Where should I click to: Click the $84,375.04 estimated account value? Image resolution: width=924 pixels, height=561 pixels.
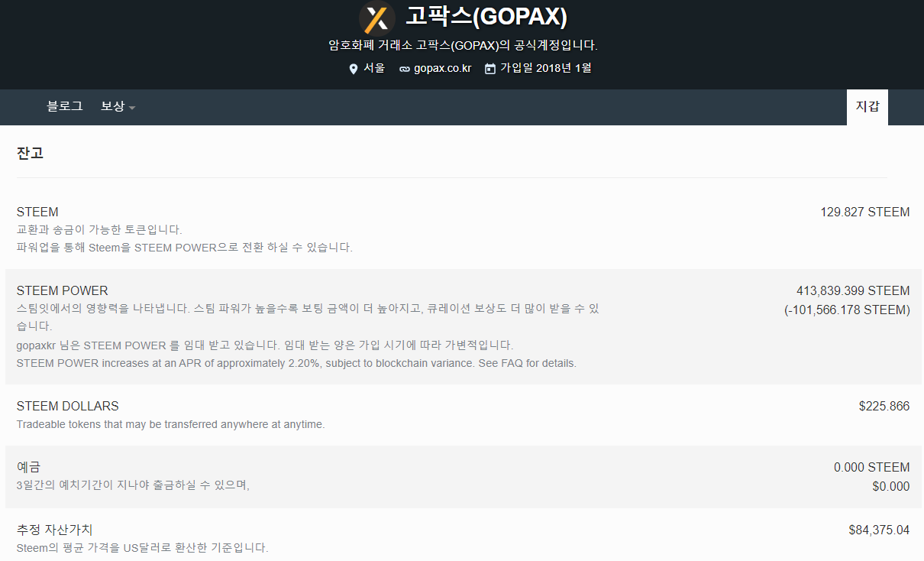tap(879, 530)
